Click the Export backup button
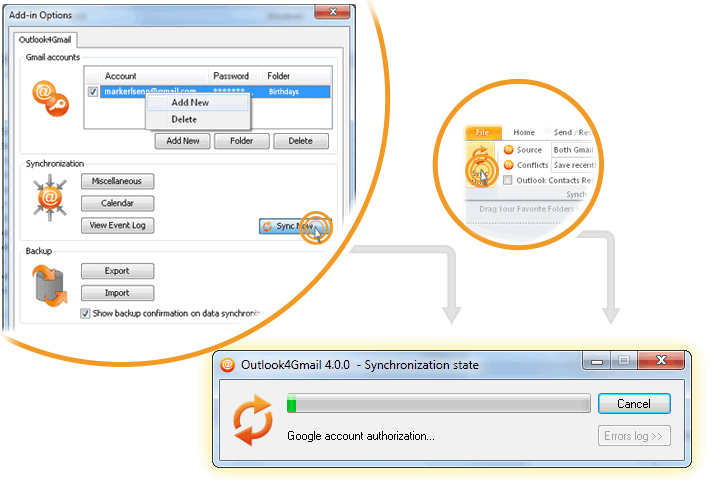Screen dimensions: 715x480 (x=118, y=271)
